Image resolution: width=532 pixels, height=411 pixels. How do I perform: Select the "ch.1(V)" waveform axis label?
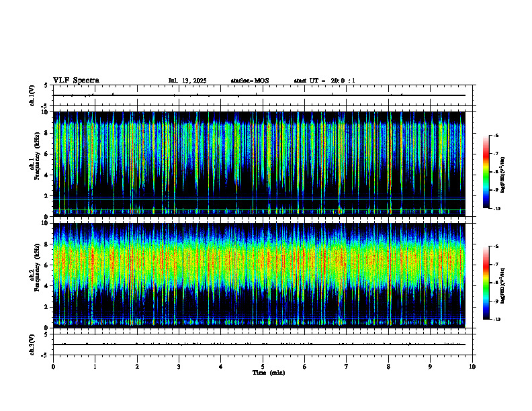tap(32, 95)
